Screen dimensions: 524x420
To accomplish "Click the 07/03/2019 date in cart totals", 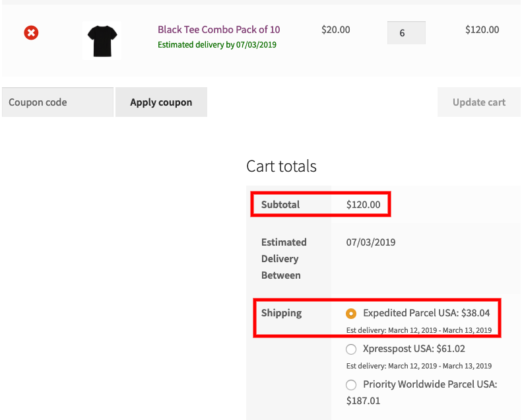I will point(370,242).
